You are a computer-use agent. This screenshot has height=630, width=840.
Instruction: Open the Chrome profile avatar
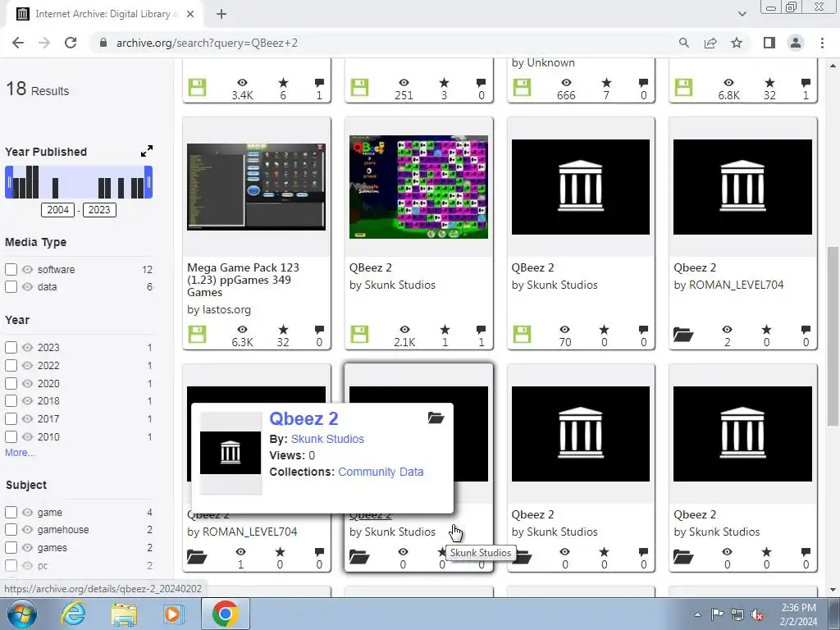tap(796, 43)
